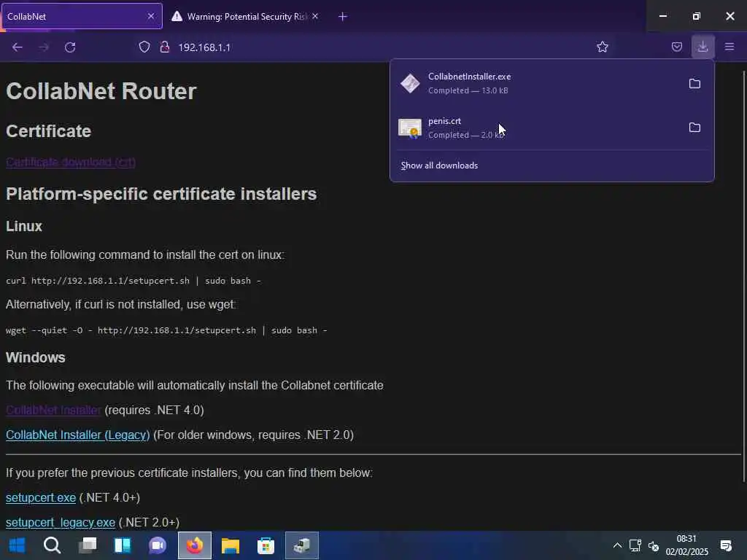Open the clock showing 08:31
This screenshot has width=747, height=560.
686,545
